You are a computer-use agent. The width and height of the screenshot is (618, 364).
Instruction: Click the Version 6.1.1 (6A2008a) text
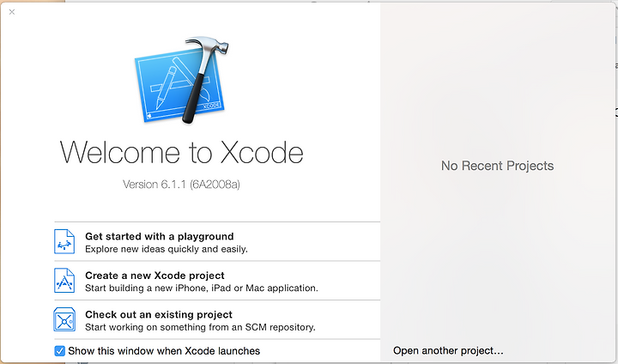(181, 185)
